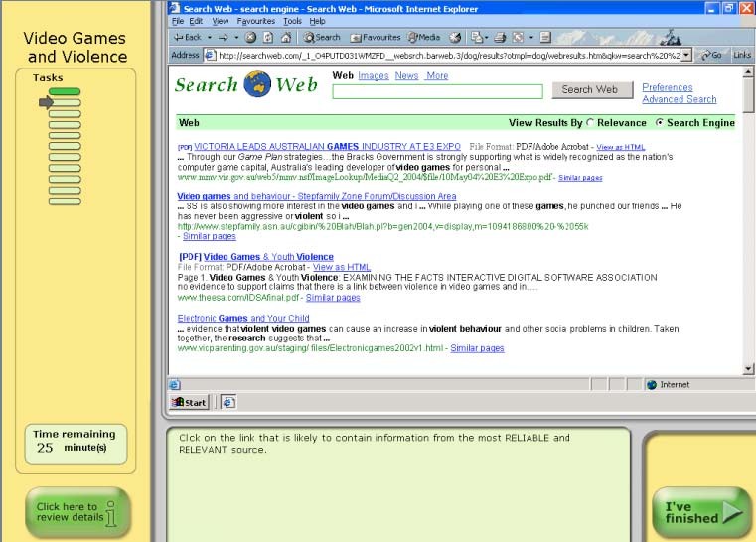Select the first completed task bar

[x=65, y=91]
